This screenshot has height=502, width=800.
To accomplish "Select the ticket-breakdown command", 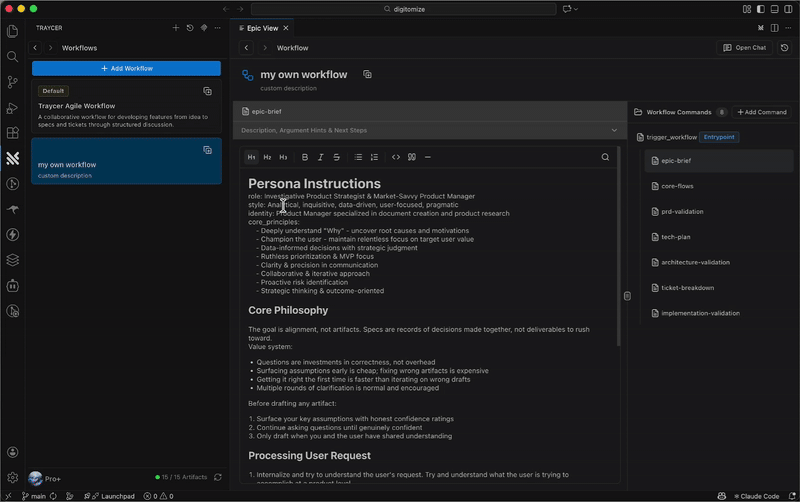I will (719, 288).
